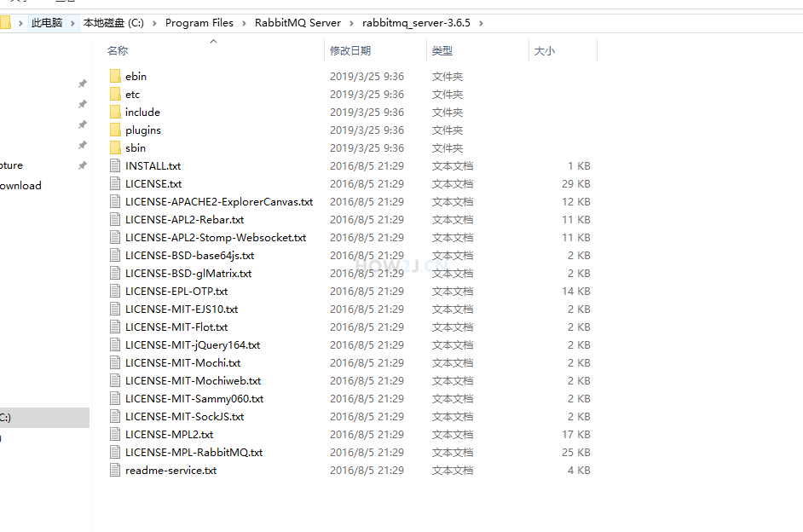Open the ebin folder

click(136, 76)
